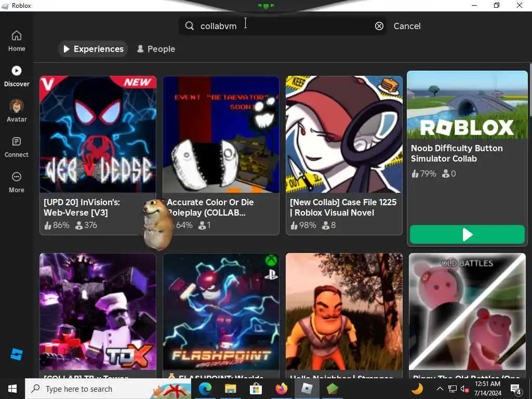Screen dimensions: 532x399
Task: Switch to the Experiences tab
Action: pos(93,49)
